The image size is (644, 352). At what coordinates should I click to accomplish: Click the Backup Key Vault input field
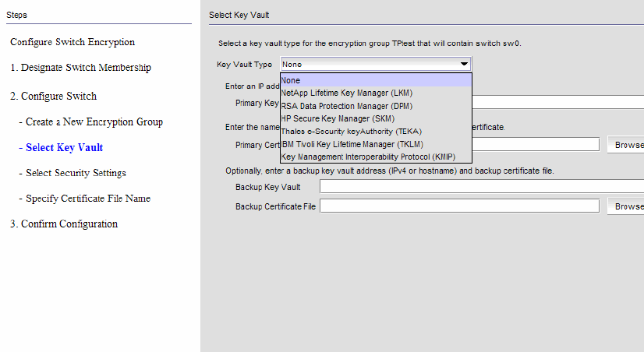[481, 187]
